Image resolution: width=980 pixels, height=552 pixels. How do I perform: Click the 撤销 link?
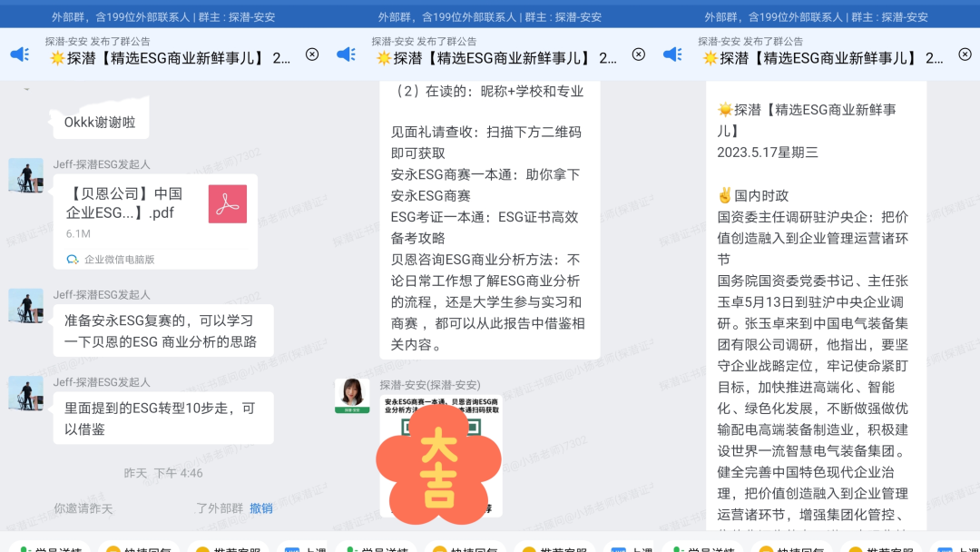260,508
